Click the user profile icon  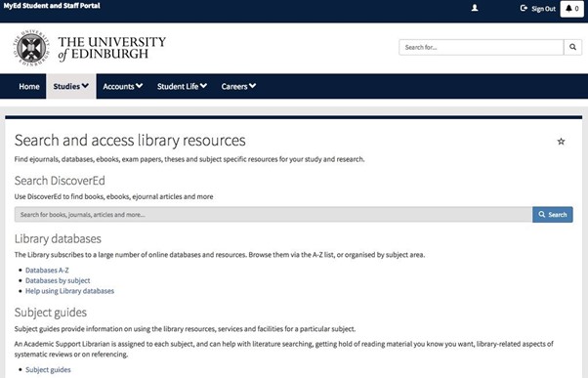tap(475, 8)
